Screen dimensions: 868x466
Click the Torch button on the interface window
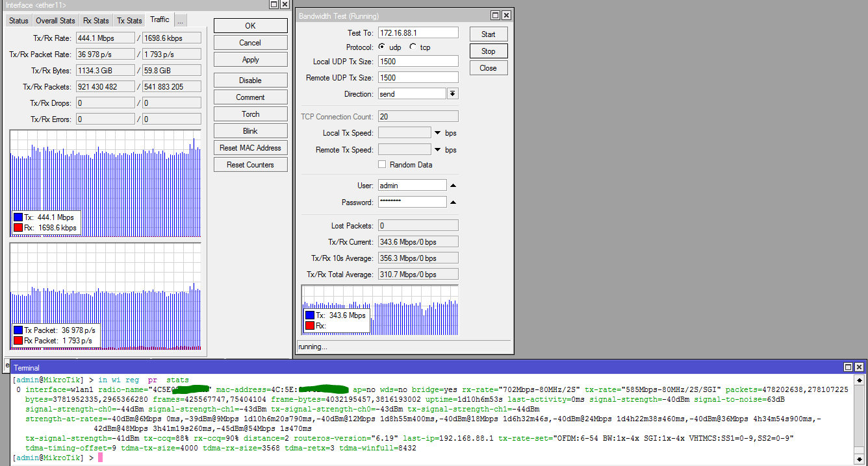tap(250, 114)
